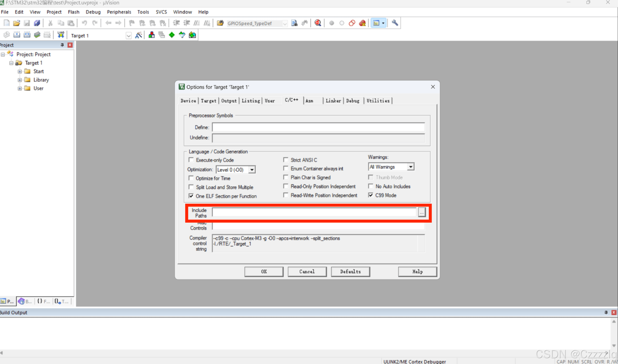The height and width of the screenshot is (364, 618).
Task: Click the Pack Installer icon
Action: click(x=192, y=35)
